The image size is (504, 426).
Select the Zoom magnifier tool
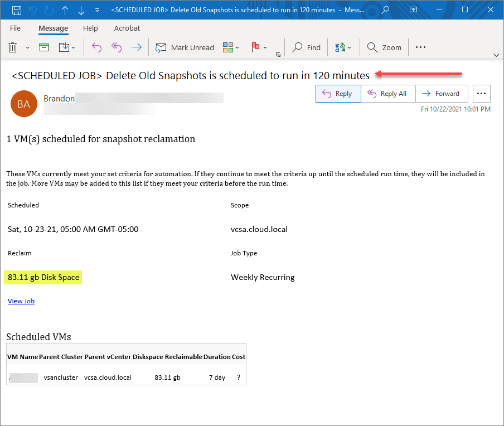384,47
